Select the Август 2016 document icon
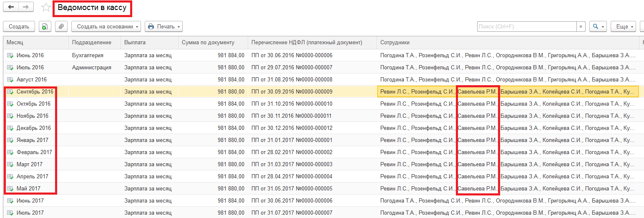 [x=10, y=79]
